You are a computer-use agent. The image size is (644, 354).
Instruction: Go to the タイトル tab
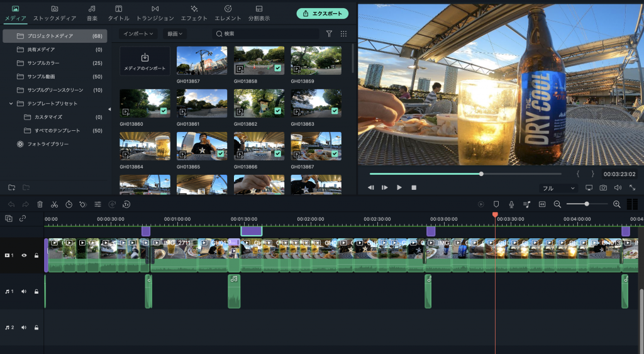coord(118,13)
